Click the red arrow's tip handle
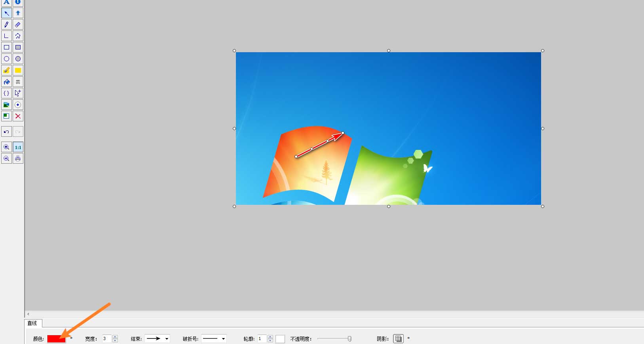The width and height of the screenshot is (644, 344). click(x=343, y=133)
